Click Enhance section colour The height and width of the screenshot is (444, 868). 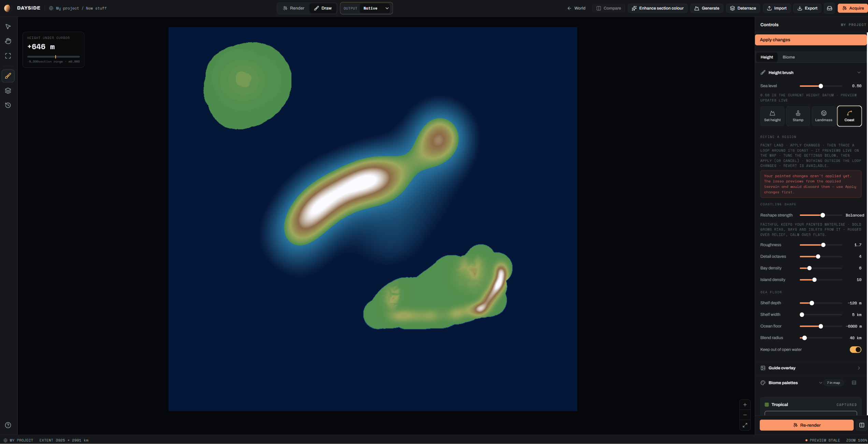[657, 8]
